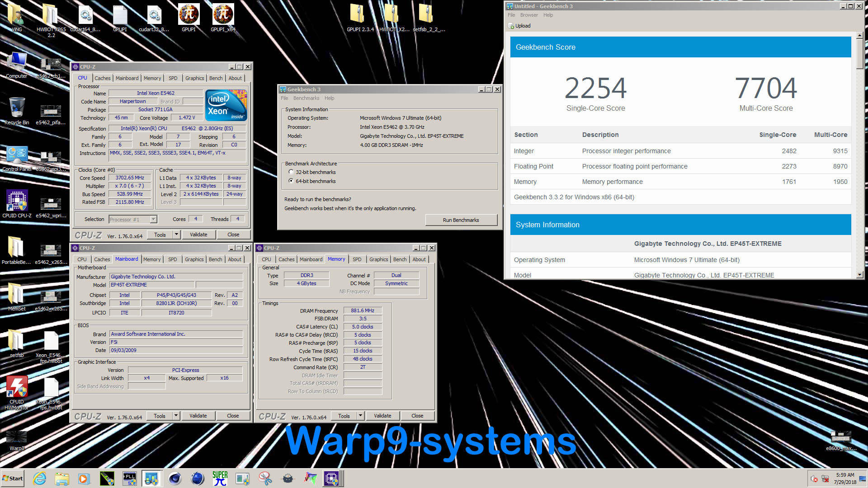Open the PLL SetFSB taskbar icon
This screenshot has width=868, height=488.
coord(130,479)
